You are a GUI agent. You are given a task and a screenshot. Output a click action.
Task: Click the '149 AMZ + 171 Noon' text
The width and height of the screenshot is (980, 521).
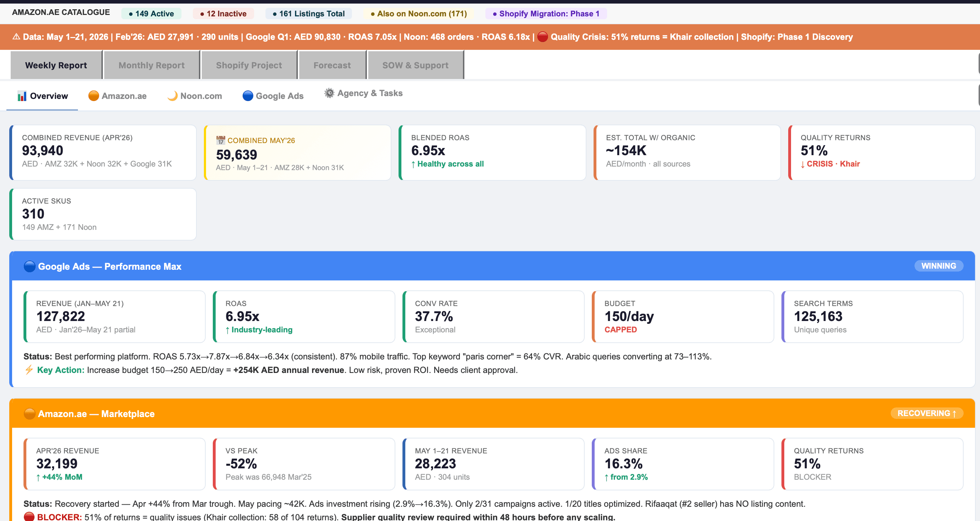pos(59,227)
